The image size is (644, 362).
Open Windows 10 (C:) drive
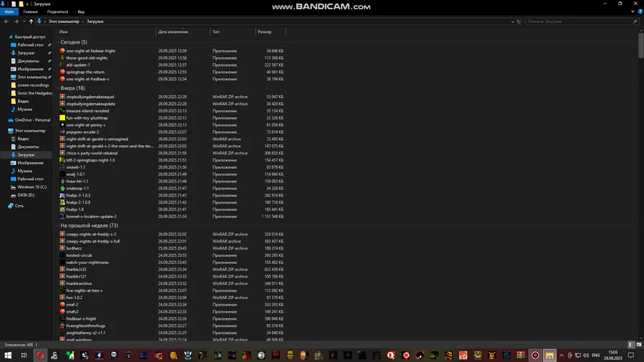(x=31, y=187)
